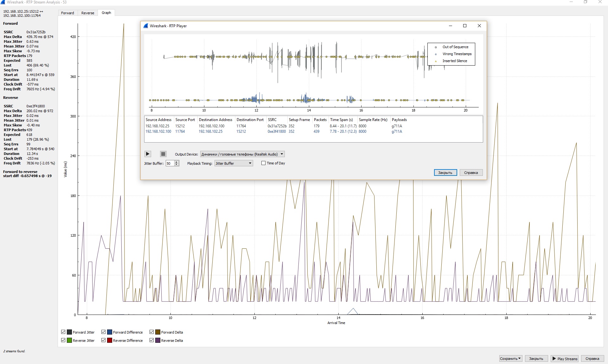Uncheck the Forward Difference checkbox
Image resolution: width=608 pixels, height=364 pixels.
click(103, 332)
